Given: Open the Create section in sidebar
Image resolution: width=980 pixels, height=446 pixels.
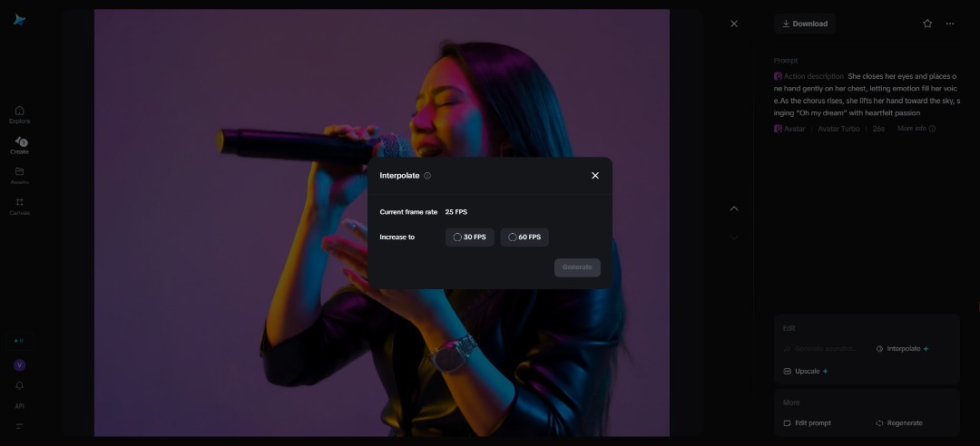Looking at the screenshot, I should pyautogui.click(x=19, y=146).
